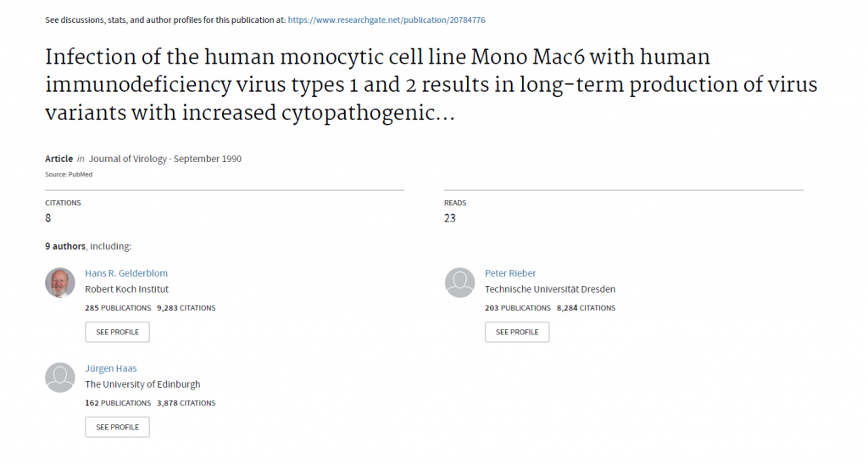
Task: Click the Robert Koch Institut affiliation
Action: tap(127, 289)
